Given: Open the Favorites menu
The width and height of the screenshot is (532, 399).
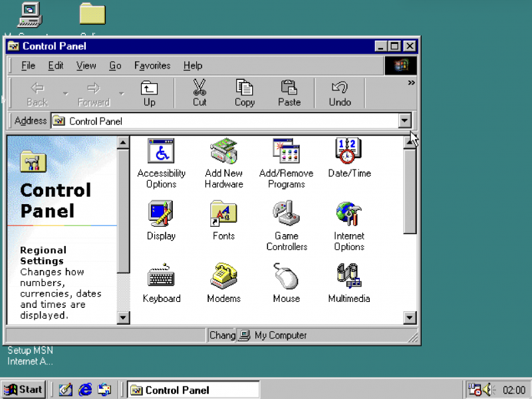Looking at the screenshot, I should click(152, 66).
